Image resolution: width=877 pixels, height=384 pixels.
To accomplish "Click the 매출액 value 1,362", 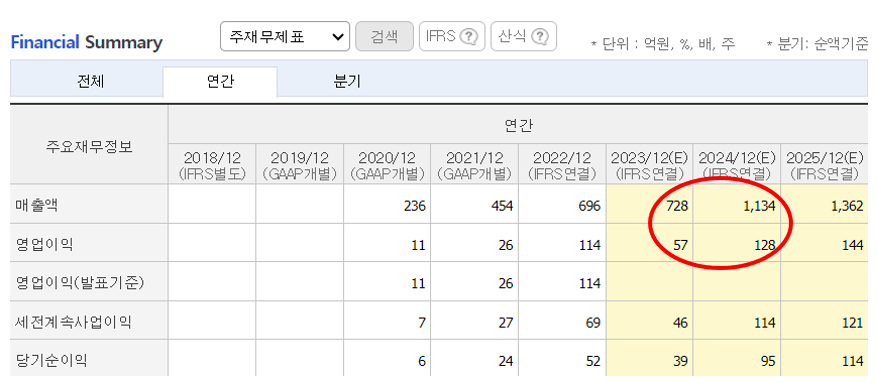I will click(x=847, y=206).
